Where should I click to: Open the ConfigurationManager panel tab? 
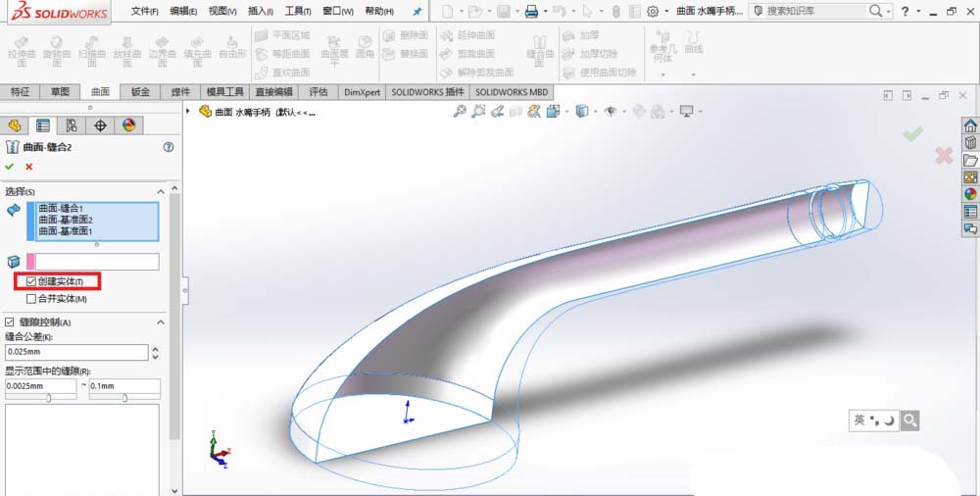tap(72, 125)
